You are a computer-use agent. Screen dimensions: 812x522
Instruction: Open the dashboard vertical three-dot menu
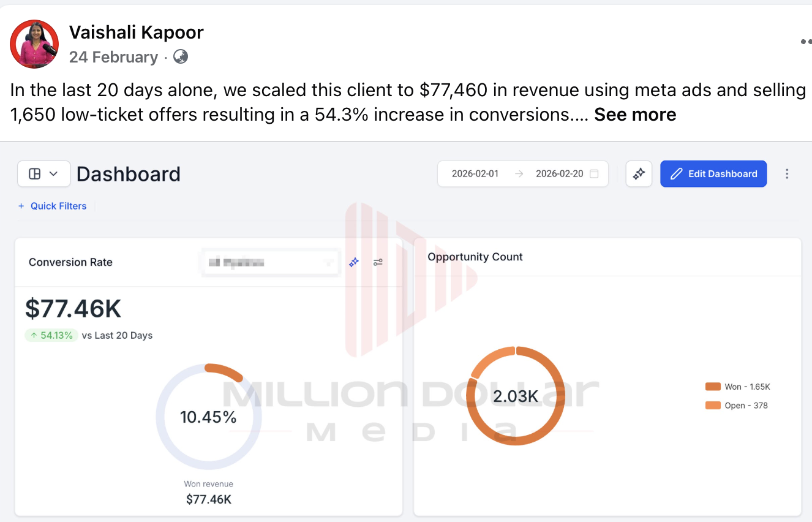coord(787,174)
